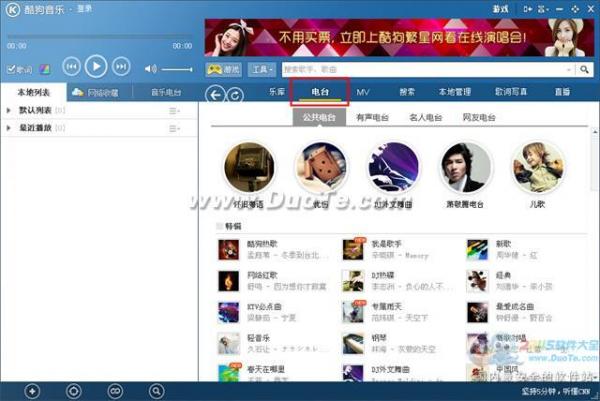Select the 公共电台 sub-tab
The width and height of the screenshot is (600, 401).
pos(319,117)
